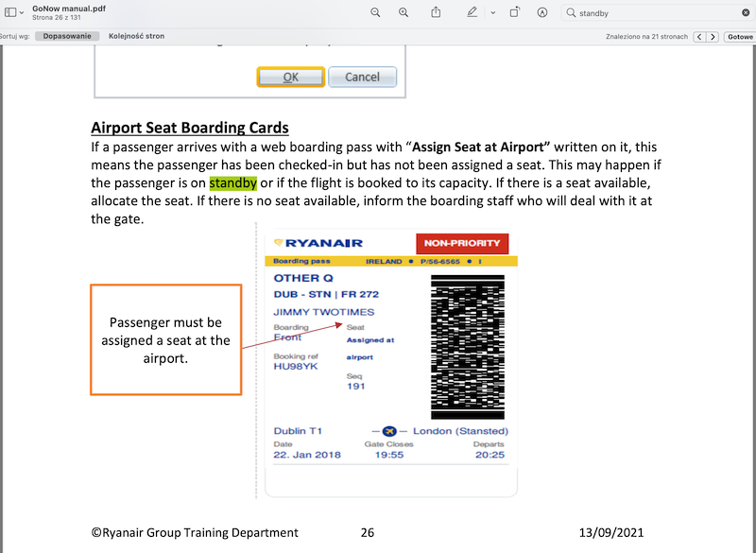Sort results by Kolejność stron
The width and height of the screenshot is (756, 553).
(136, 36)
